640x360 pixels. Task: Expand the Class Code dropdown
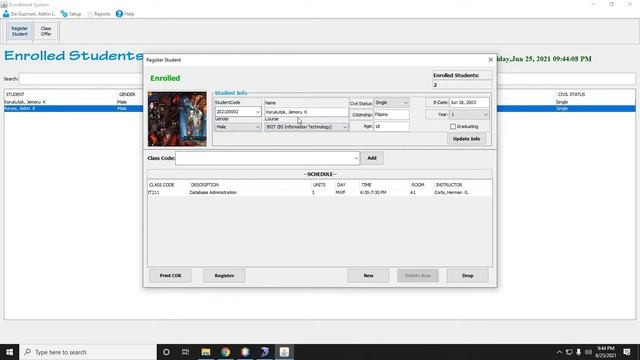(356, 158)
